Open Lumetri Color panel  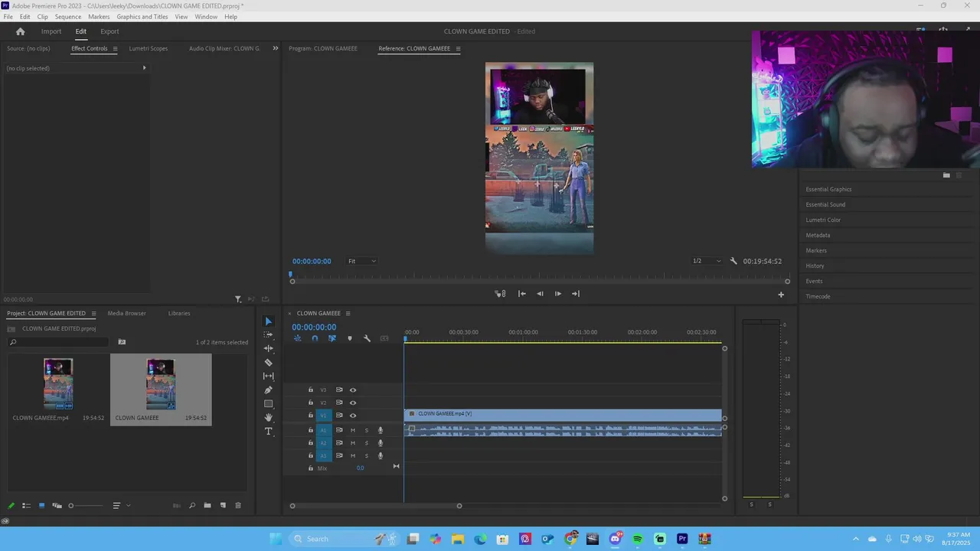click(x=823, y=220)
